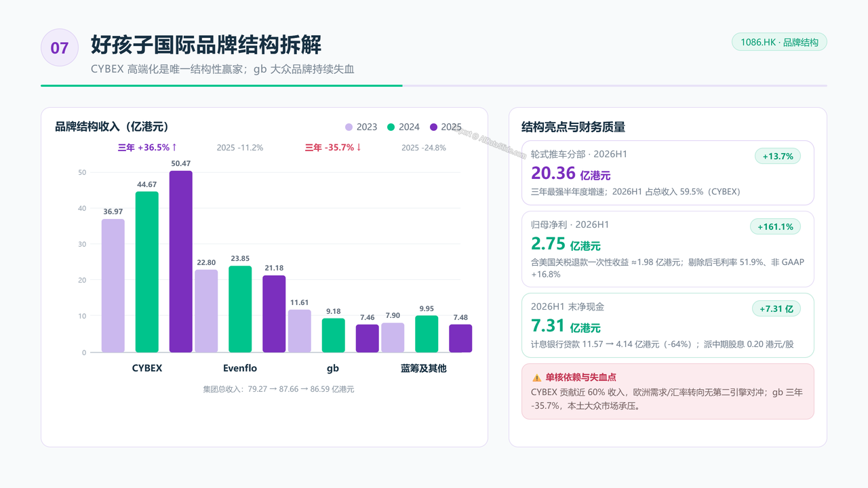Click the 归母净利 · 2026H1 label
Screen dimensions: 868x488
pyautogui.click(x=570, y=225)
